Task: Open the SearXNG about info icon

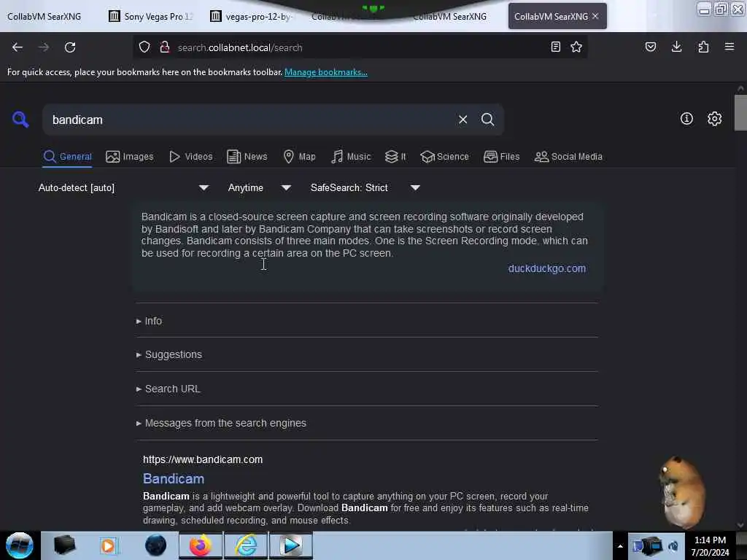Action: [x=686, y=119]
